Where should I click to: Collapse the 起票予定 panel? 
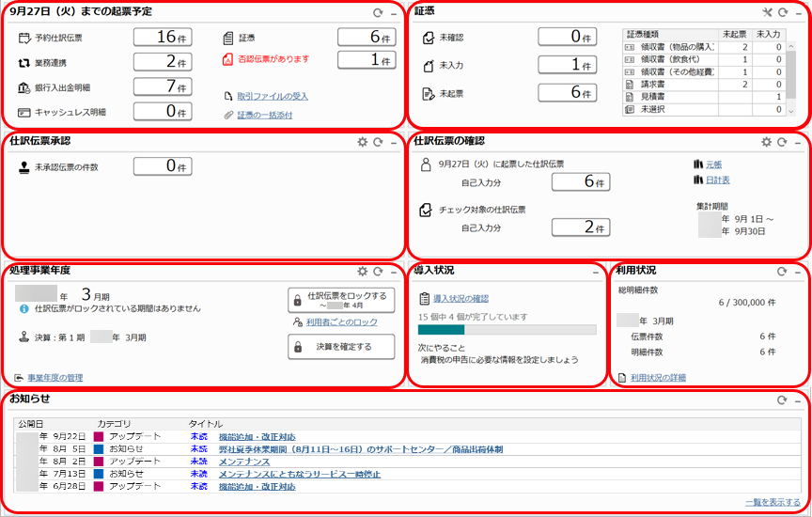pyautogui.click(x=394, y=13)
